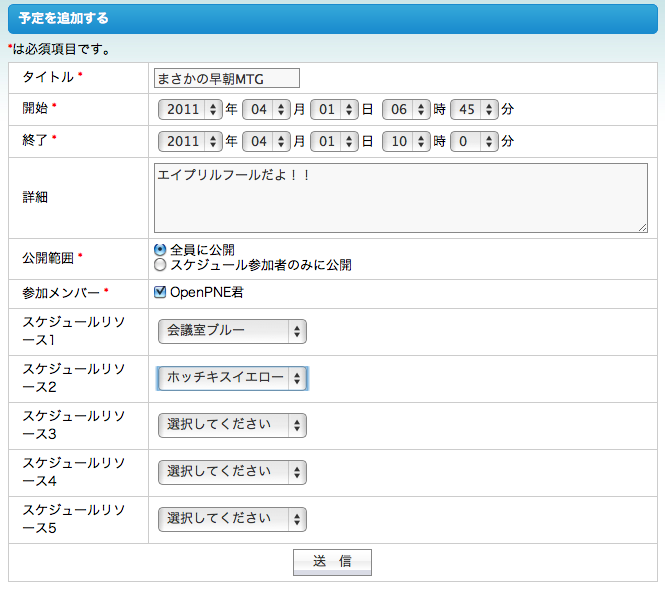Open the start minute 45 dropdown
Viewport: 665px width, 589px height.
tap(474, 110)
